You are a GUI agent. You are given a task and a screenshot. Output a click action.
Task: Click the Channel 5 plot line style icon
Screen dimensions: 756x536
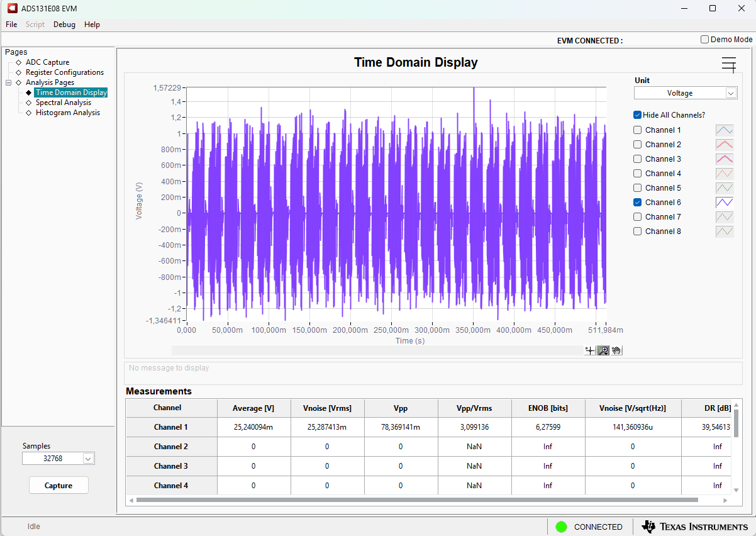[725, 188]
